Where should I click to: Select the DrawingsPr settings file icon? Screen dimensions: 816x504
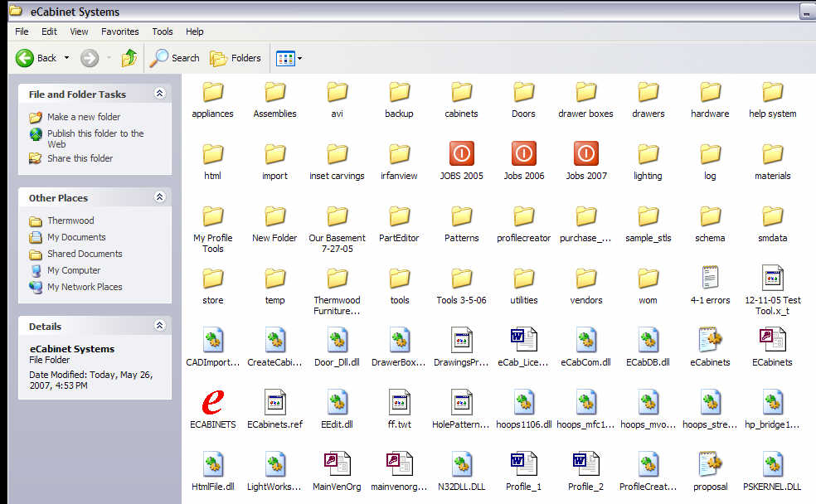(462, 340)
